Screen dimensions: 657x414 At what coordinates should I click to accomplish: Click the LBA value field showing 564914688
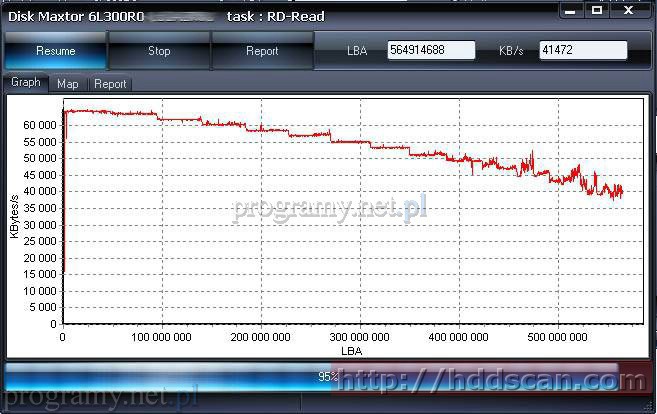pyautogui.click(x=430, y=51)
